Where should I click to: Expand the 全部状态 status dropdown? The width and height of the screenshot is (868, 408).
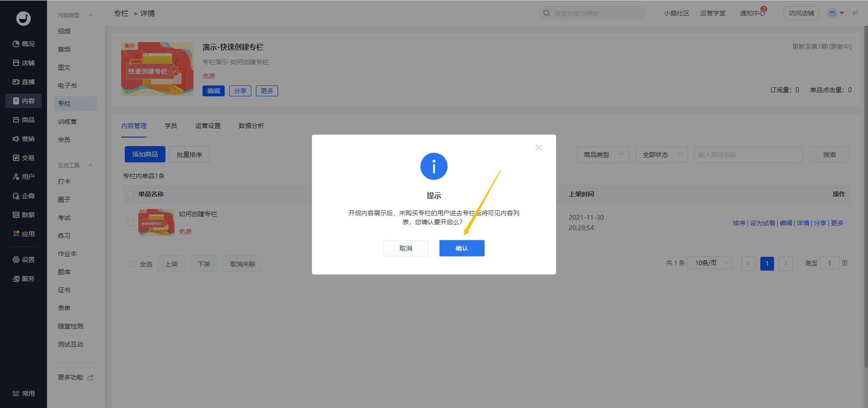click(661, 155)
